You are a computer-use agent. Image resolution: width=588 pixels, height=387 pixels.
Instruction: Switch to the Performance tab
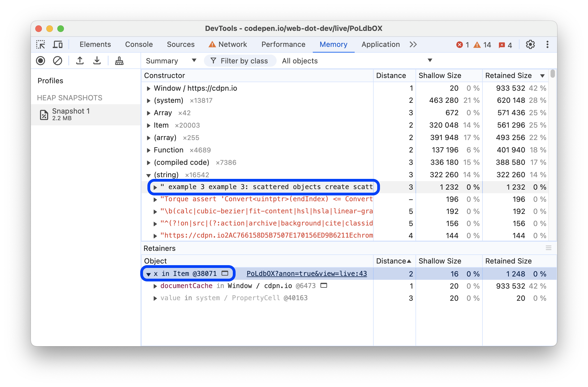(283, 44)
